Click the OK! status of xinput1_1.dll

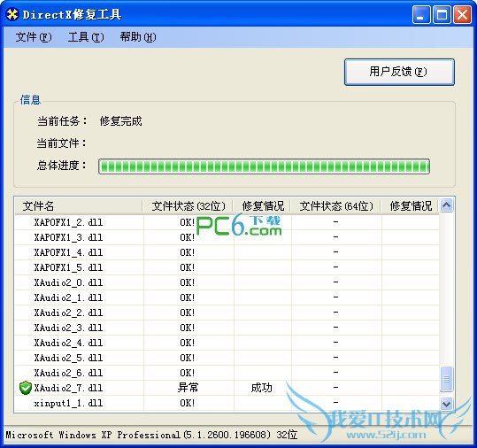coord(187,403)
